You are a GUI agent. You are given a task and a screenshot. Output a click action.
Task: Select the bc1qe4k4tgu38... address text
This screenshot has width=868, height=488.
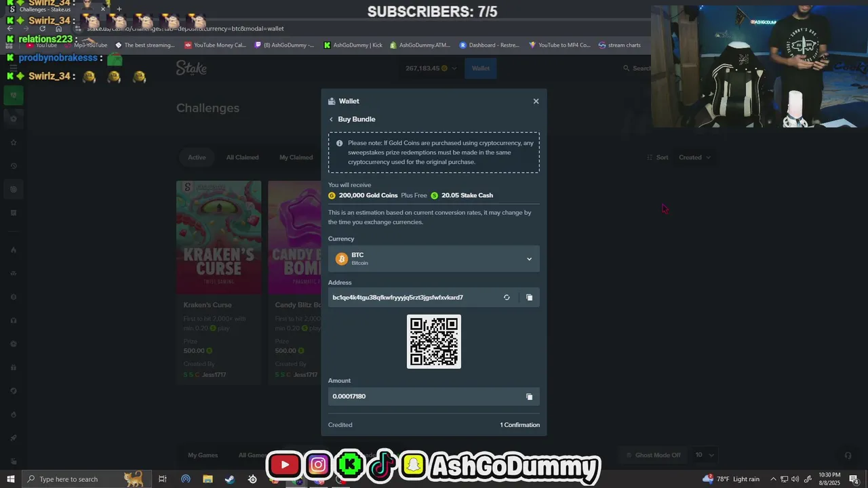pos(397,298)
